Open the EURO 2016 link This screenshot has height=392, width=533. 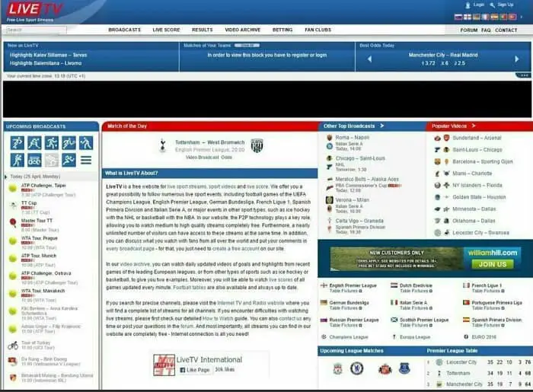[x=484, y=337]
